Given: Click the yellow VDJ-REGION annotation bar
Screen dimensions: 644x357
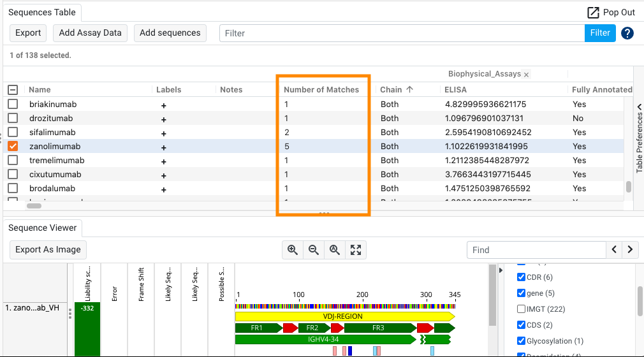Looking at the screenshot, I should pos(344,316).
